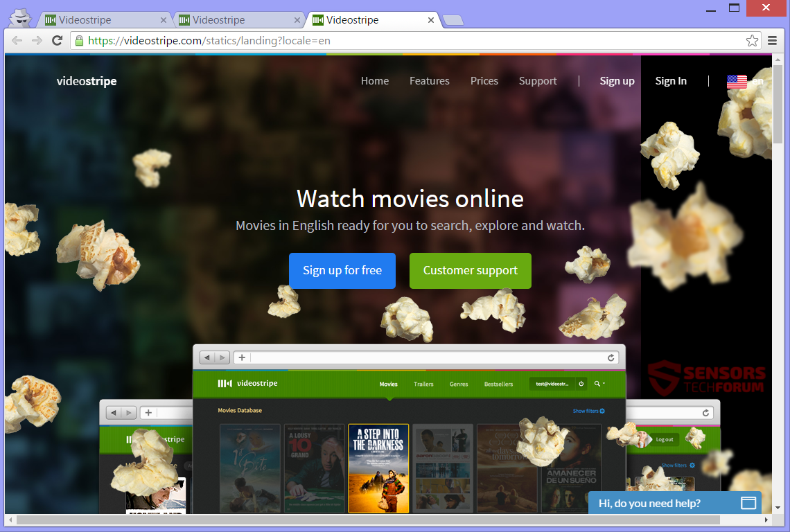Click the plus icon in the left mockup
The height and width of the screenshot is (532, 790).
[148, 413]
